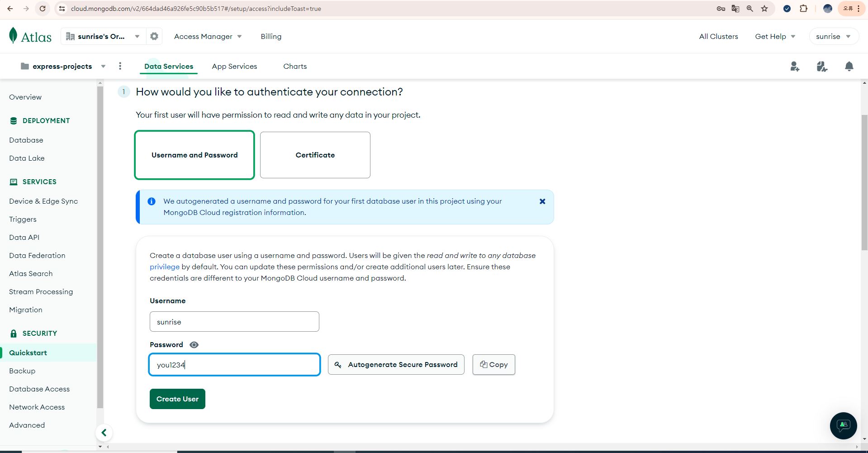Image resolution: width=868 pixels, height=453 pixels.
Task: Open Data Lake in the sidebar
Action: pos(27,158)
